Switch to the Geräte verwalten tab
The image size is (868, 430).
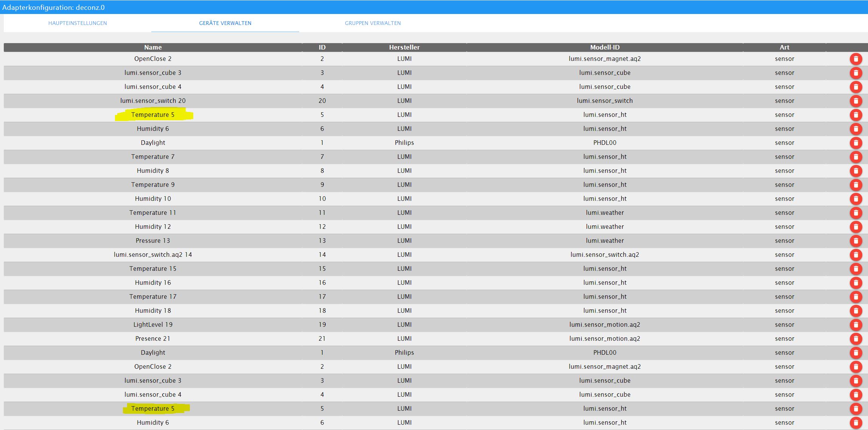(225, 23)
